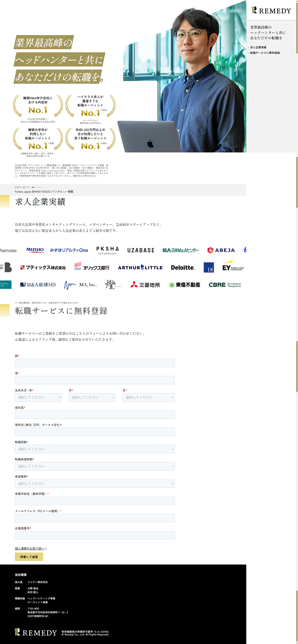Screen dimensions: 298x644
Task: Click the 2024.03.11 news date
Action: [x=23, y=187]
